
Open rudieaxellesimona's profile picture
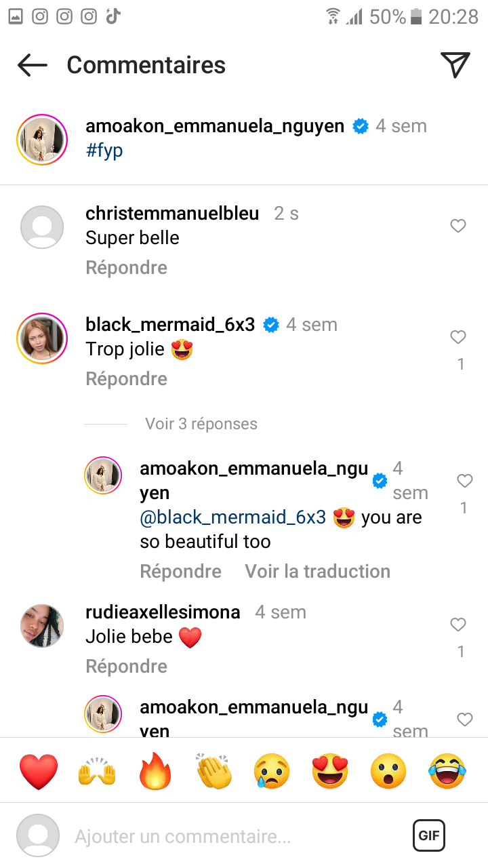(x=42, y=626)
